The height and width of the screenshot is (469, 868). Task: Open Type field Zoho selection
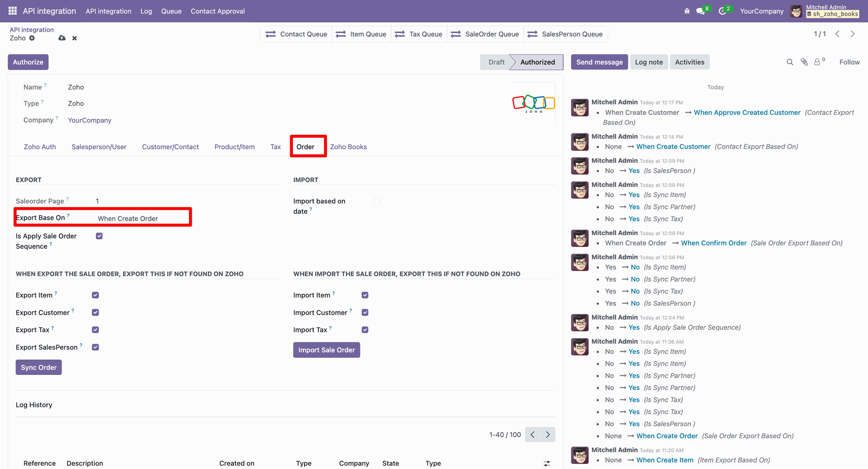(x=76, y=104)
